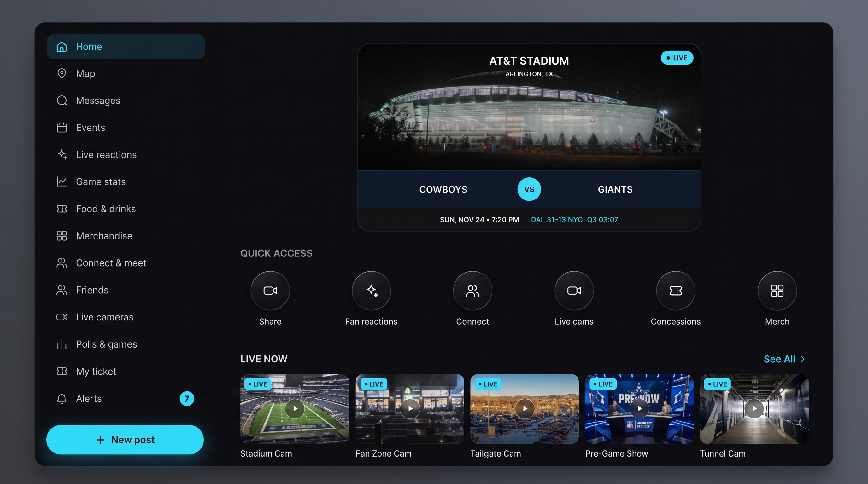
Task: Click the Fan Zone Cam caption
Action: pyautogui.click(x=384, y=454)
